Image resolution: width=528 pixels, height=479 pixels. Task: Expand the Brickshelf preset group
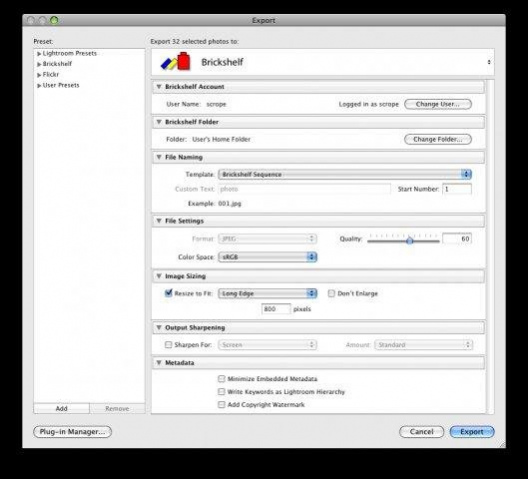point(39,64)
